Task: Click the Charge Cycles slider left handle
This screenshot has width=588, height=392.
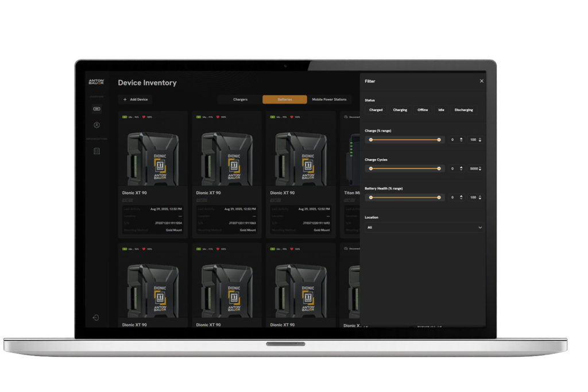Action: point(371,168)
